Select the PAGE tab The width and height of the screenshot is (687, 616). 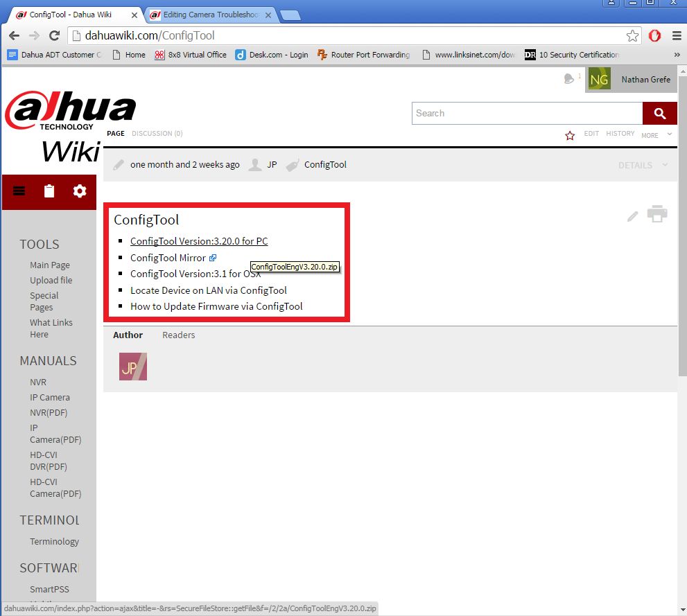pos(116,134)
